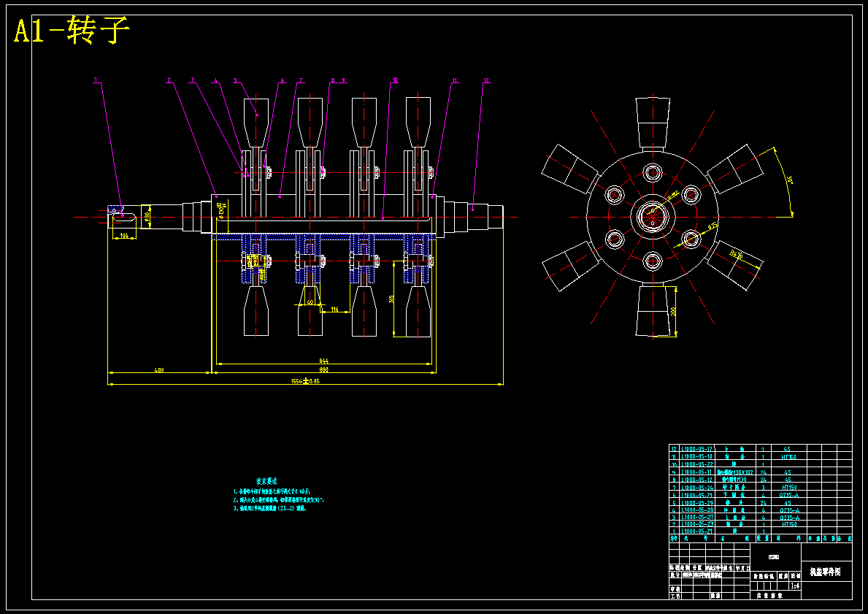
Task: Click material 'Q235-A' in row 6
Action: (788, 495)
